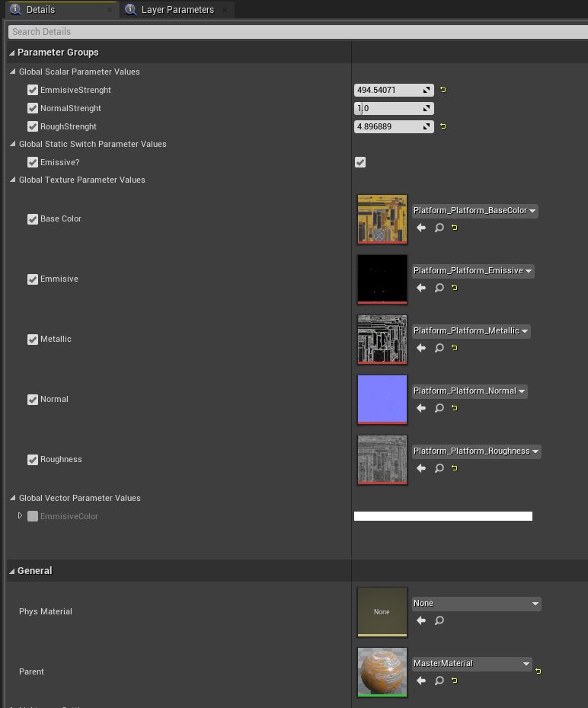588x708 pixels.
Task: Close the Details tab
Action: click(x=110, y=9)
